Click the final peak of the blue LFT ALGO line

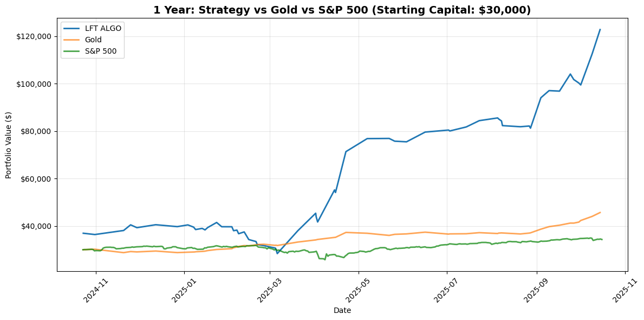coord(600,29)
